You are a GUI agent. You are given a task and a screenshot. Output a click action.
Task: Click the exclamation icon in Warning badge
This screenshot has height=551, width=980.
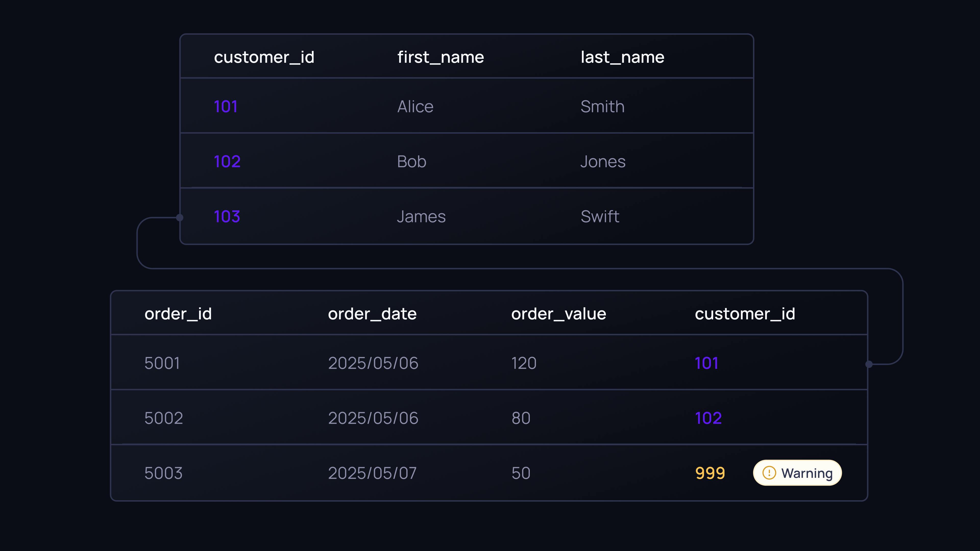coord(769,473)
